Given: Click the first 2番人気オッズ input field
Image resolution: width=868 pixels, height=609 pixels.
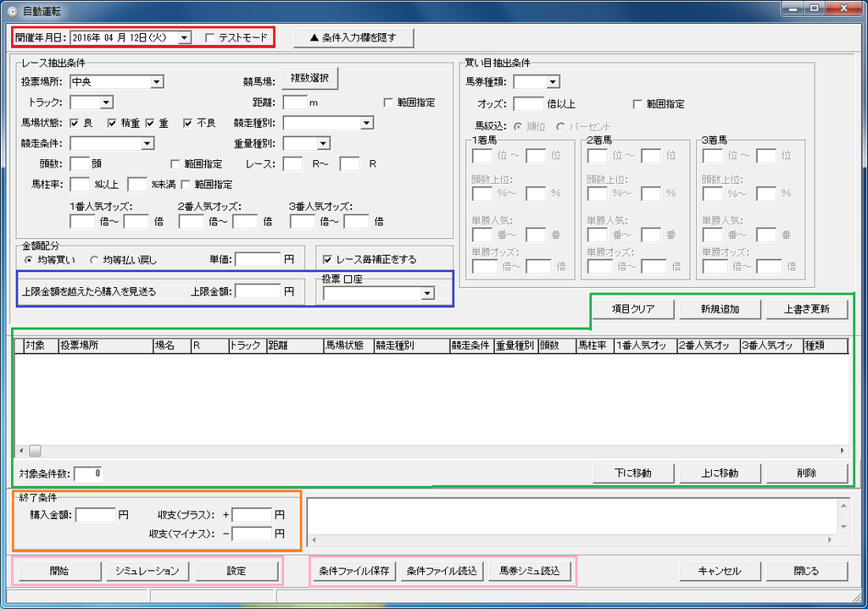Looking at the screenshot, I should (192, 221).
